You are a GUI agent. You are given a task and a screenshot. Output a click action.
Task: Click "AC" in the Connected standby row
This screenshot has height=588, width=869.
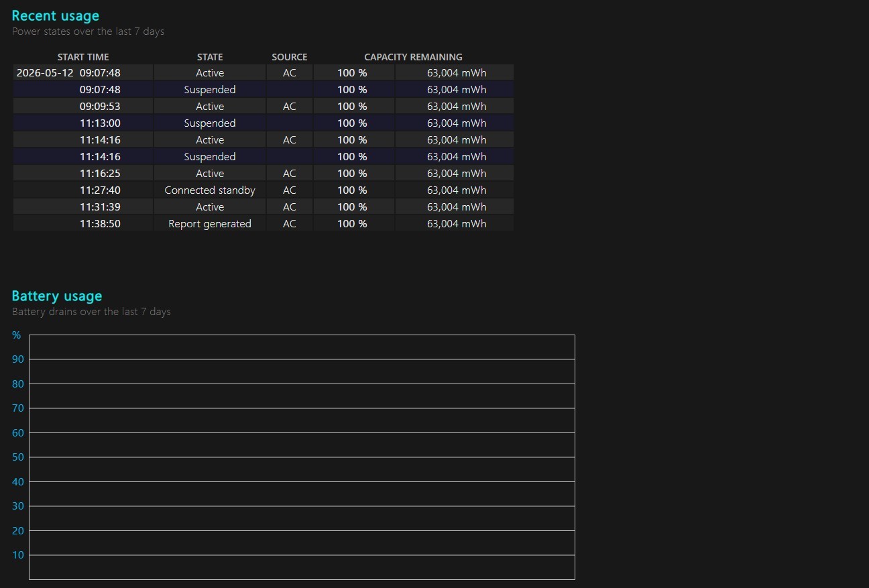click(x=290, y=190)
